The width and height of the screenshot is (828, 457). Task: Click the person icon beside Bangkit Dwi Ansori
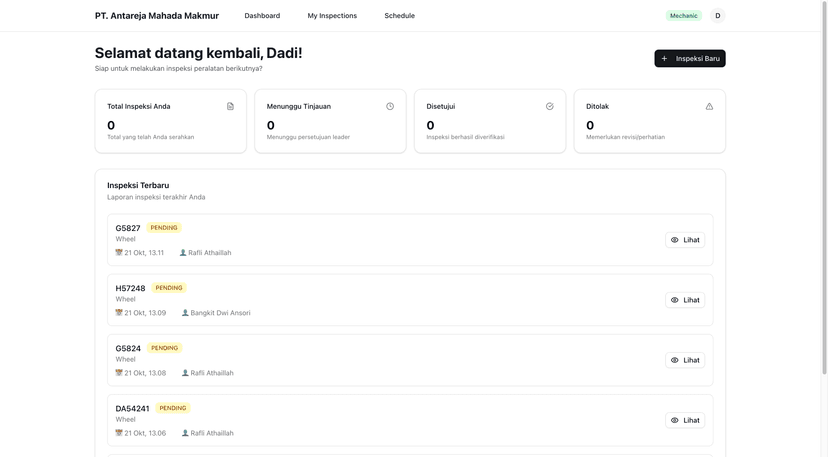click(x=185, y=313)
